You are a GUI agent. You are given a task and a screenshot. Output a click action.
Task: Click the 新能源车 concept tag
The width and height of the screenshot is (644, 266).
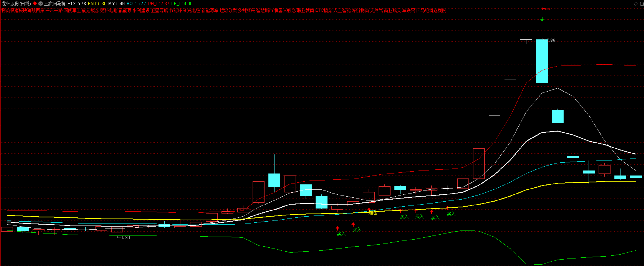pos(209,10)
